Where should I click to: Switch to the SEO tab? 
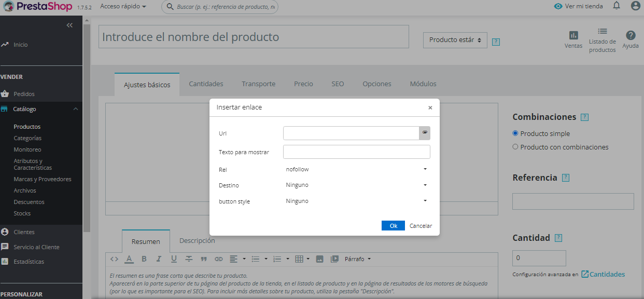338,84
